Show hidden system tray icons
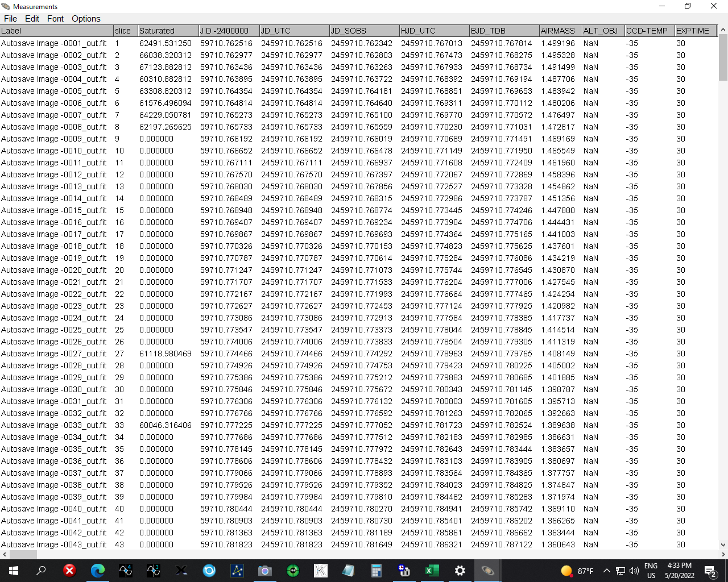The image size is (728, 582). click(x=606, y=571)
